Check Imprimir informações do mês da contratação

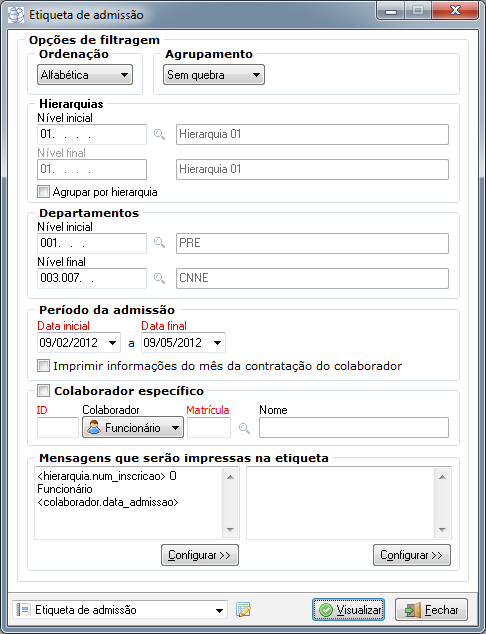(x=43, y=366)
